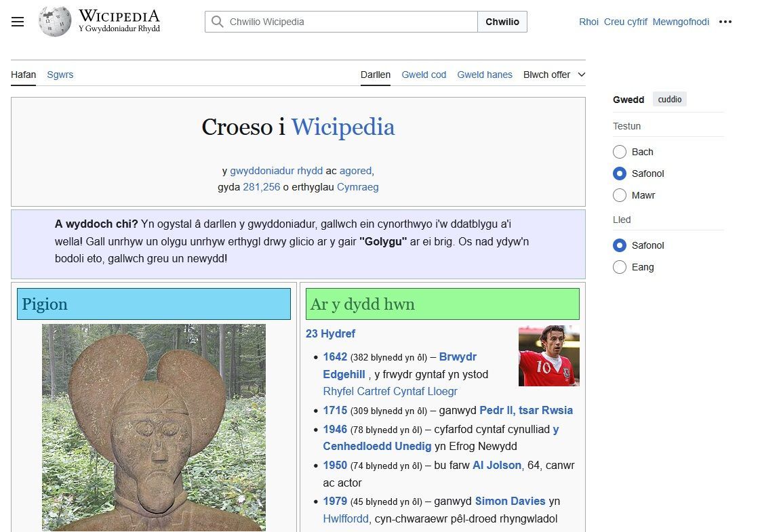Click the Testun label in Gwedd panel
The height and width of the screenshot is (532, 781).
(x=626, y=126)
